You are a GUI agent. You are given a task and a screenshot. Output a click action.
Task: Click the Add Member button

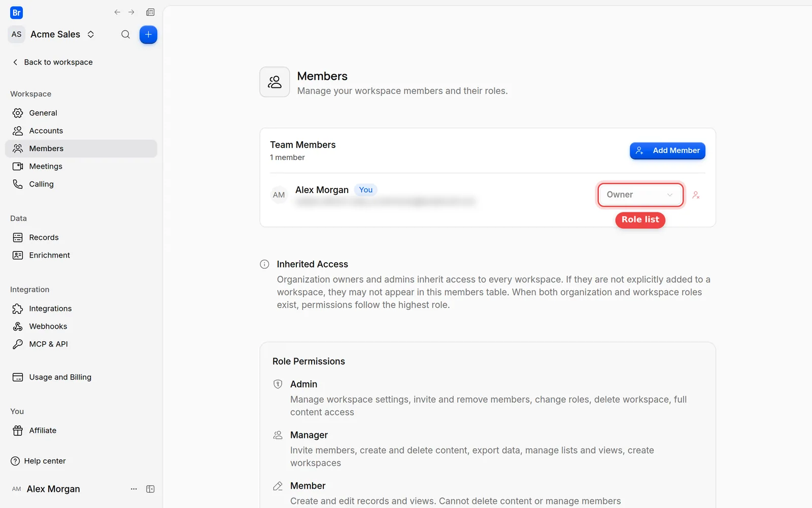click(x=667, y=150)
